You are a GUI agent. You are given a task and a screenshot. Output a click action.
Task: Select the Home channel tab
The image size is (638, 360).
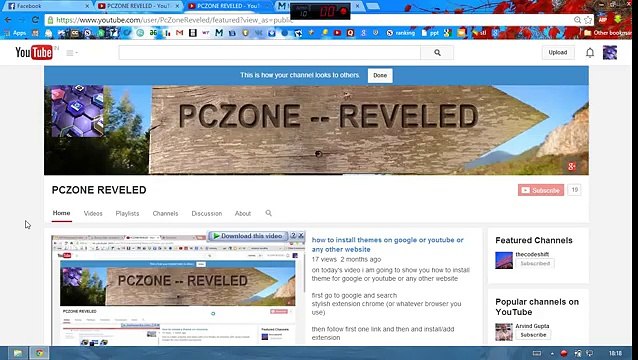tap(61, 213)
